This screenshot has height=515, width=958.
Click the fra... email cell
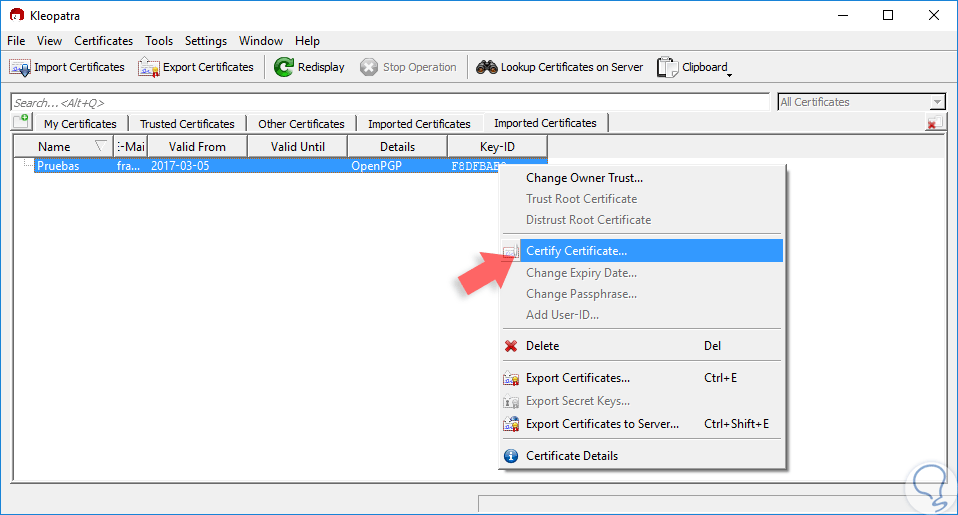(x=130, y=166)
